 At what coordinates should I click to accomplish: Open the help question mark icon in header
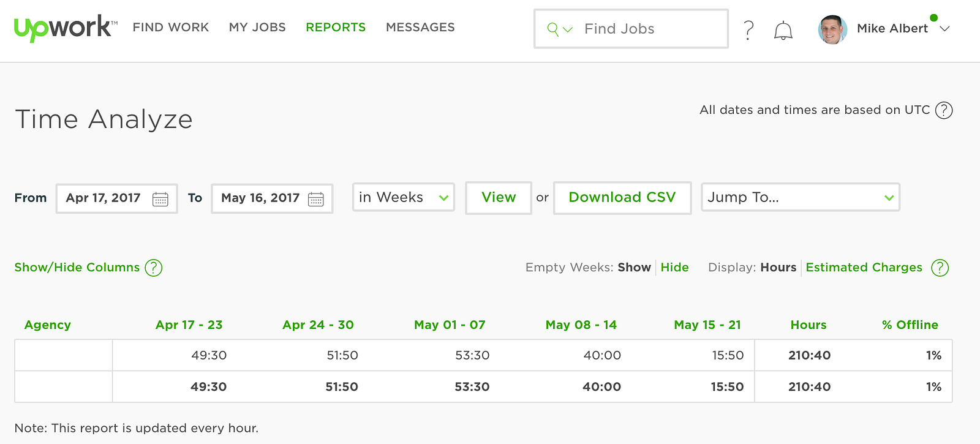(x=748, y=29)
